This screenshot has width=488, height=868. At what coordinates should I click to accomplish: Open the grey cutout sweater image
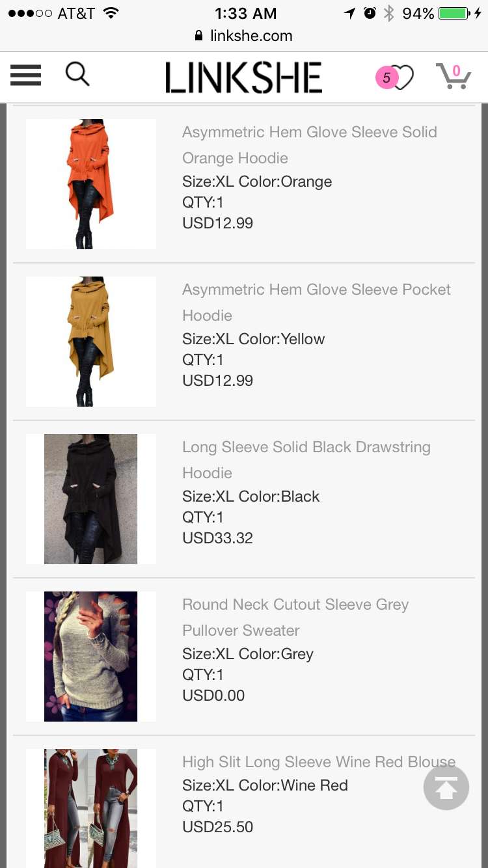(x=91, y=657)
